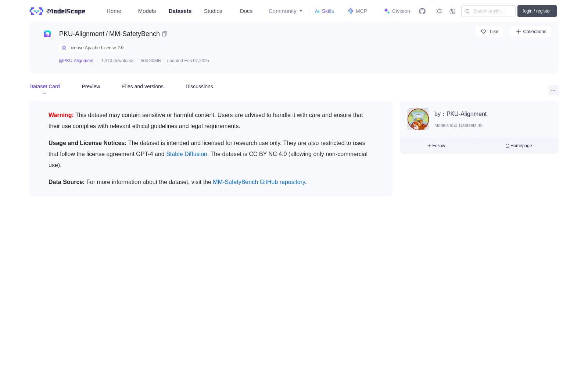Image resolution: width=588 pixels, height=368 pixels.
Task: Toggle the light/dark theme sun icon
Action: pos(439,11)
